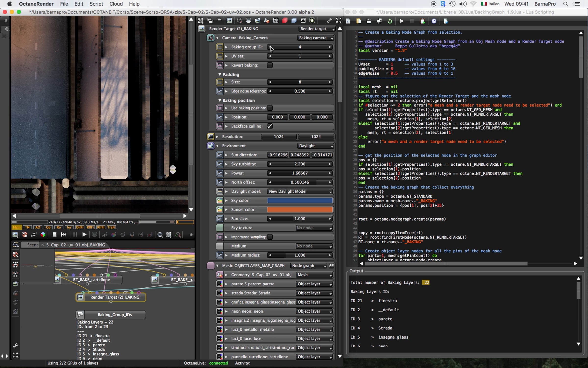Select the Main render pass button
Image resolution: width=588 pixels, height=368 pixels.
pos(17,227)
